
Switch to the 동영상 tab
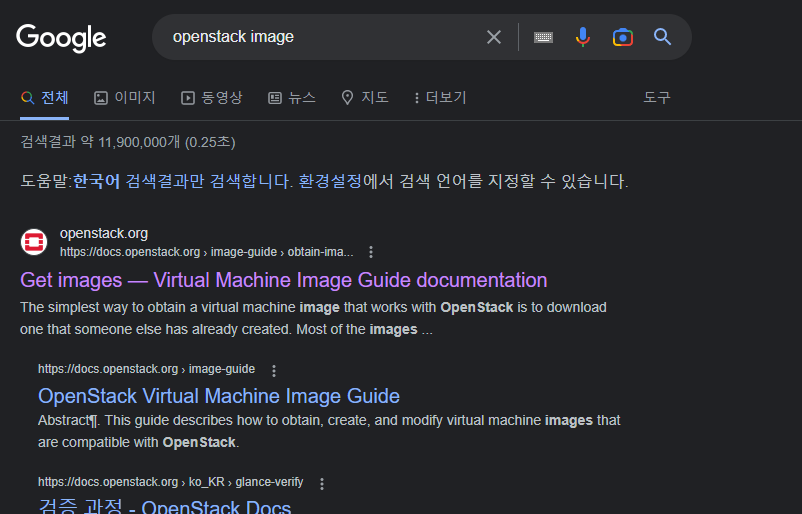pos(212,97)
